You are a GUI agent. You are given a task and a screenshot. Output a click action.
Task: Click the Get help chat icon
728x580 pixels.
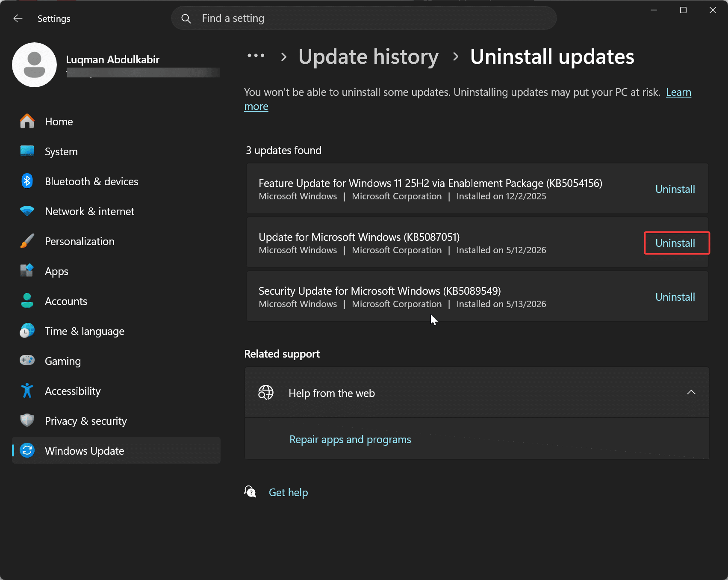pos(250,492)
